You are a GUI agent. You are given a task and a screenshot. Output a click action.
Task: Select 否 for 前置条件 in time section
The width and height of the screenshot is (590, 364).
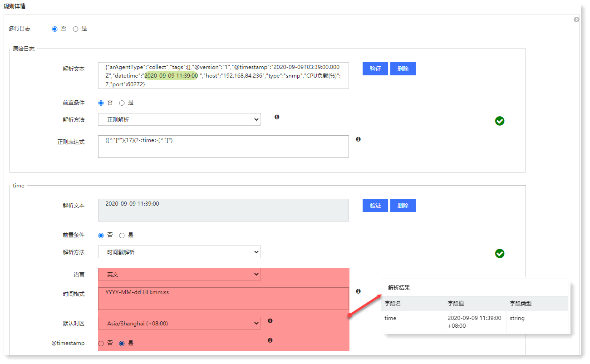(101, 236)
